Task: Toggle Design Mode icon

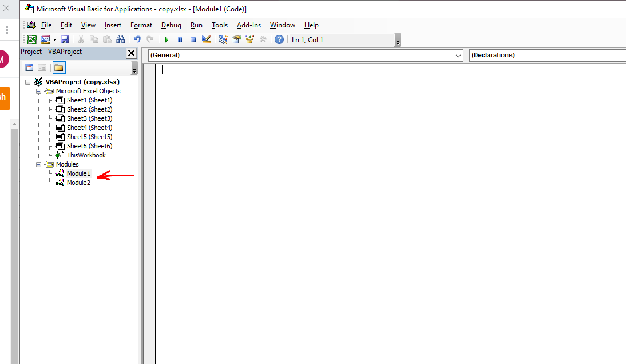Action: coord(207,39)
